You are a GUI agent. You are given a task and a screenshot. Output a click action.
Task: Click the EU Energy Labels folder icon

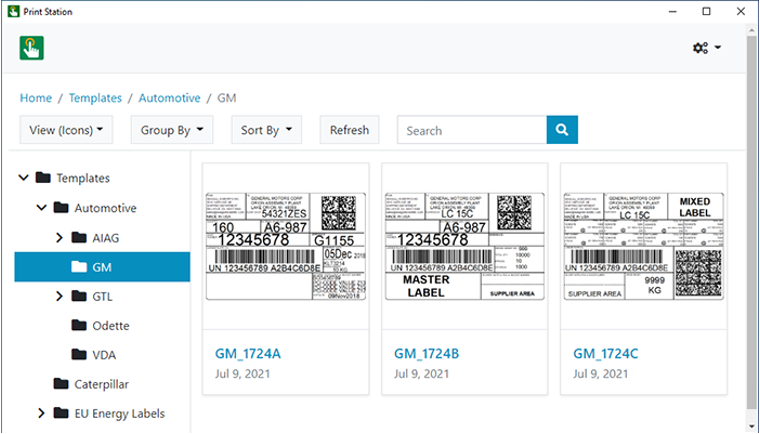click(60, 412)
